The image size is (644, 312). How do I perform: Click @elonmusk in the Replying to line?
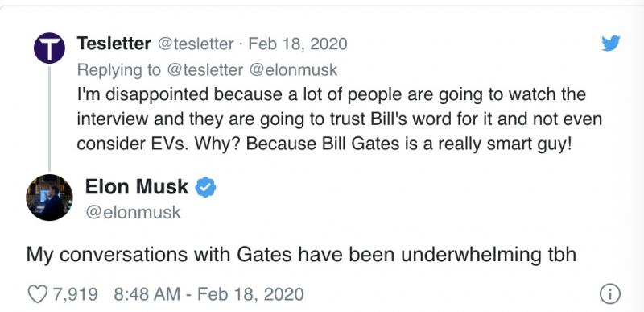pyautogui.click(x=293, y=70)
